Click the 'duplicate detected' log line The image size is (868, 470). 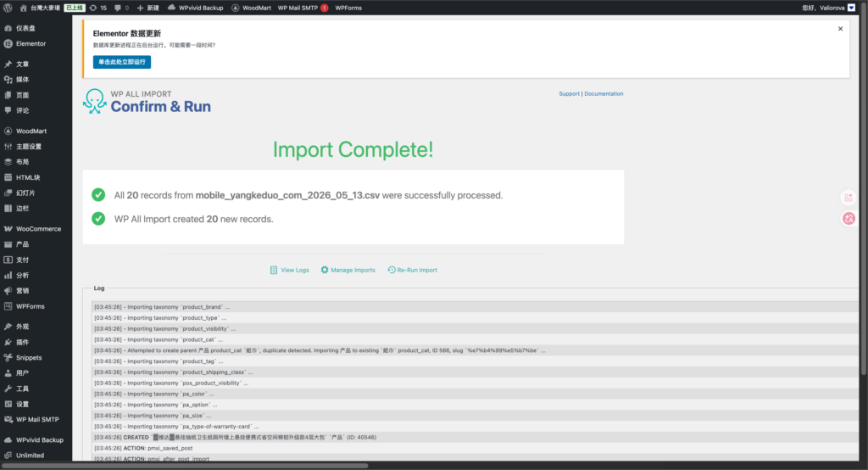(475, 350)
